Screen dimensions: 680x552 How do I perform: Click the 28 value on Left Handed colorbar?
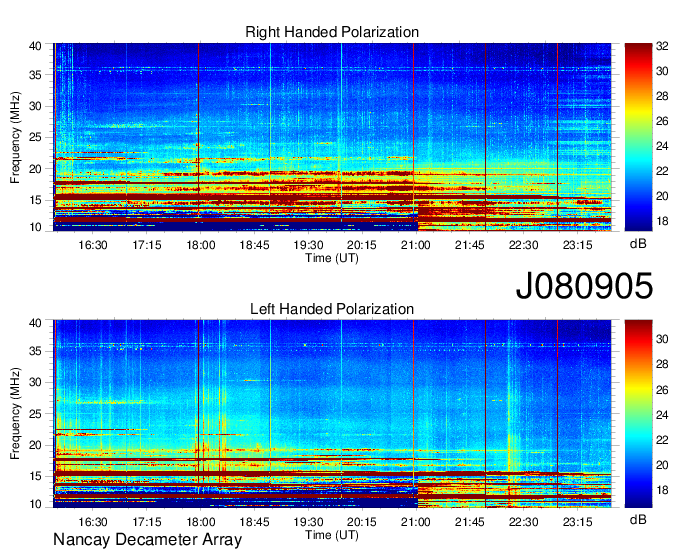662,364
